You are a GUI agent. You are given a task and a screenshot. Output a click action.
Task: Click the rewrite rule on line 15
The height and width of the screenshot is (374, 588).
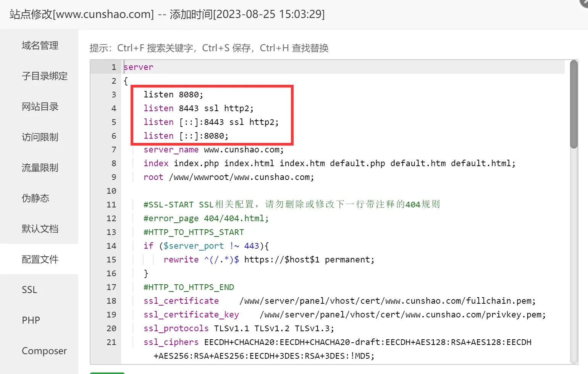coord(269,260)
